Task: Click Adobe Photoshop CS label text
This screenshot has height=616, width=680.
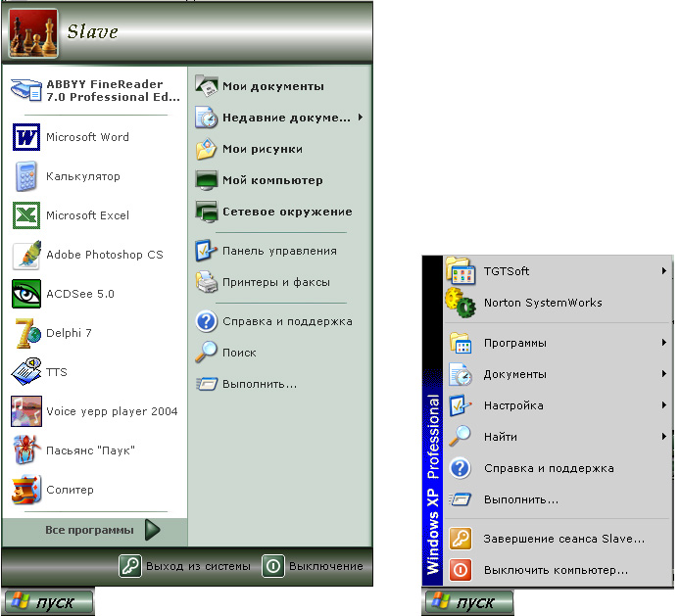Action: pos(105,255)
